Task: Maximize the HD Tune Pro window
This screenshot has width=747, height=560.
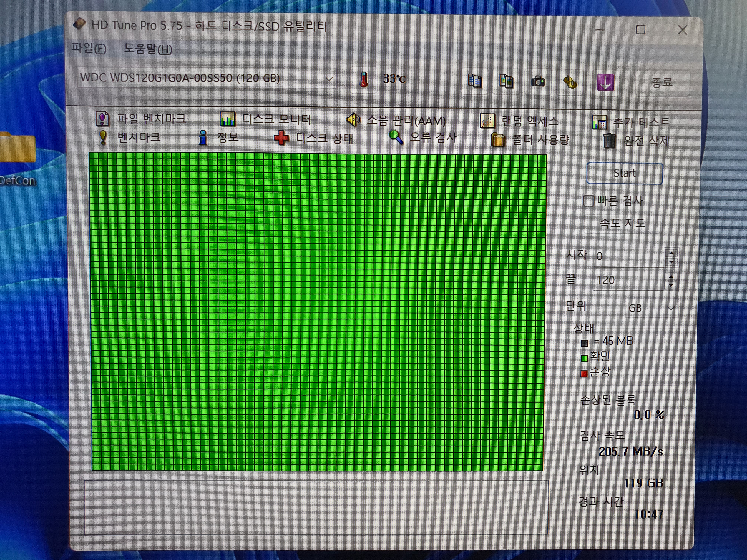Action: pyautogui.click(x=641, y=30)
